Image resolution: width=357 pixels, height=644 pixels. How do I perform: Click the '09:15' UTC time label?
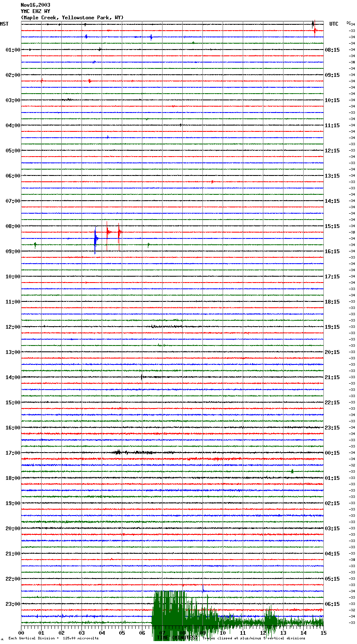pos(332,75)
